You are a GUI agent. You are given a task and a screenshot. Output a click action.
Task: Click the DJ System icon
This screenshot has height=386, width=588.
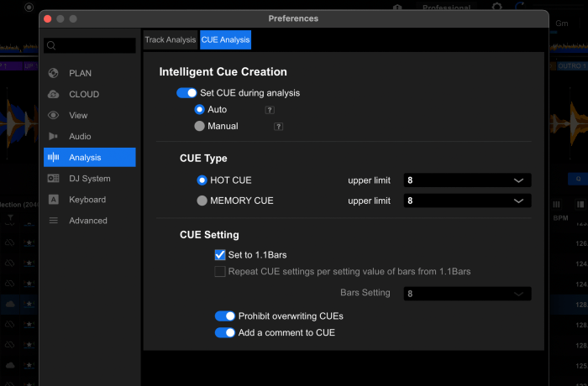coord(54,179)
